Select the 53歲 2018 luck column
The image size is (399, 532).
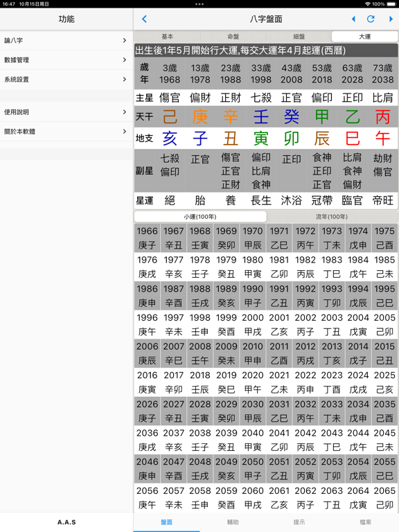pyautogui.click(x=322, y=73)
